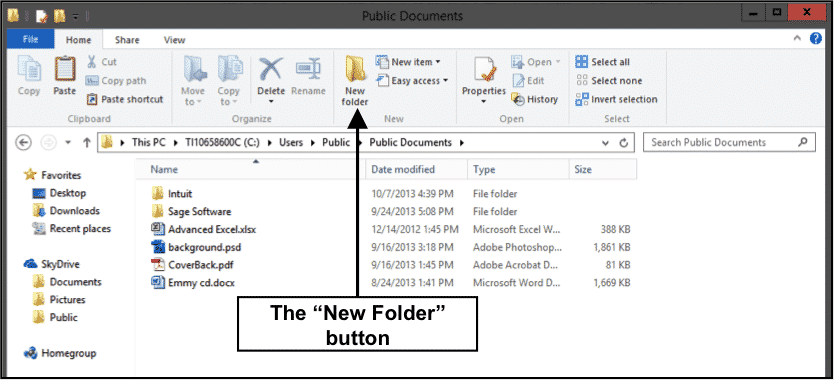Select Favorites in navigation pane

pos(53,175)
